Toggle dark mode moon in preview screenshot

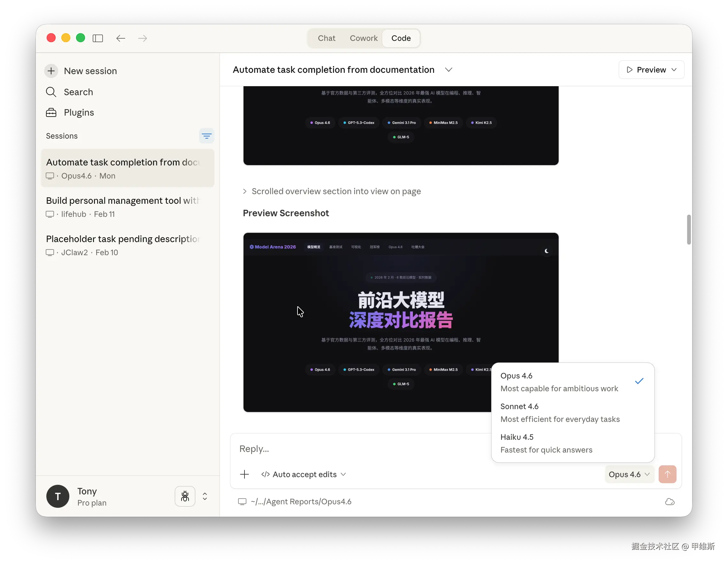click(x=546, y=251)
